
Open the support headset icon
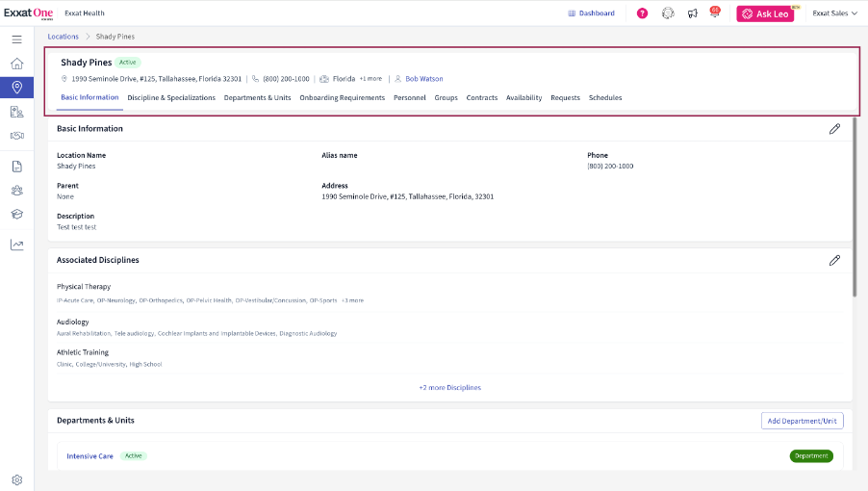click(668, 13)
